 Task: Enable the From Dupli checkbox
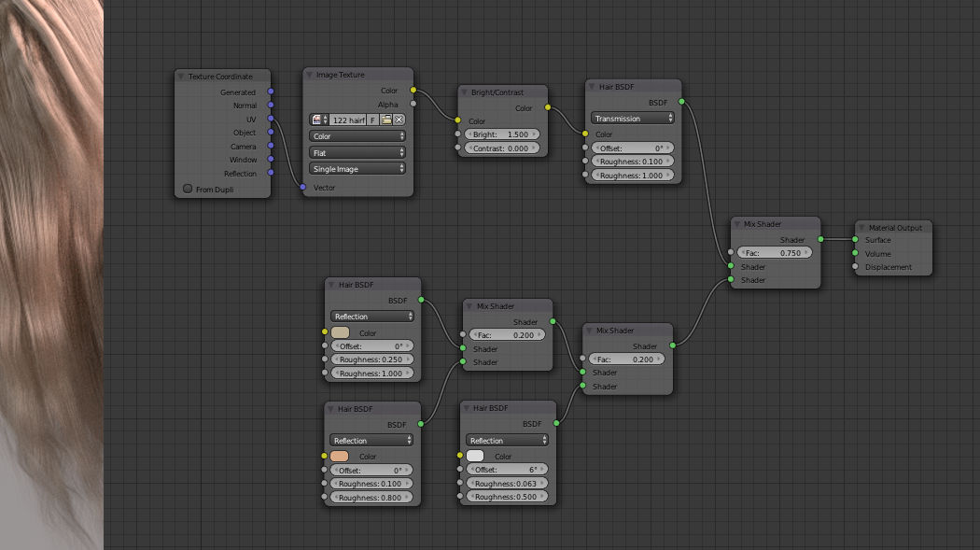click(188, 188)
